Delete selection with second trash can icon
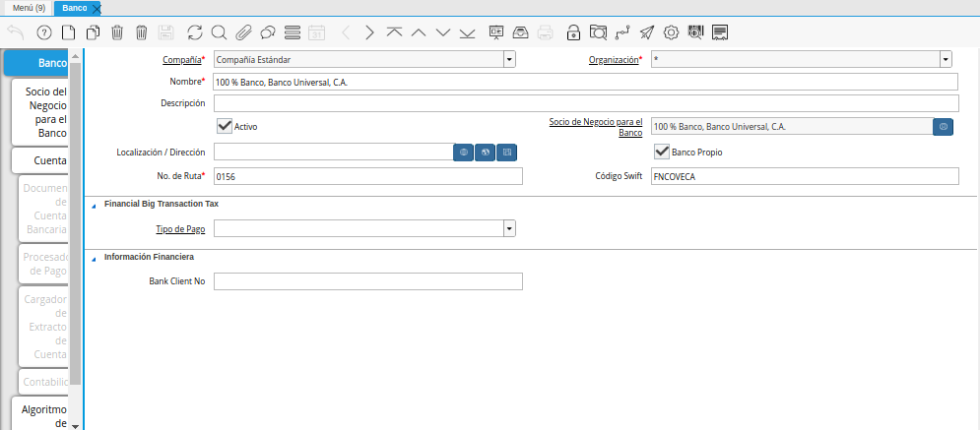980x430 pixels. pos(142,32)
